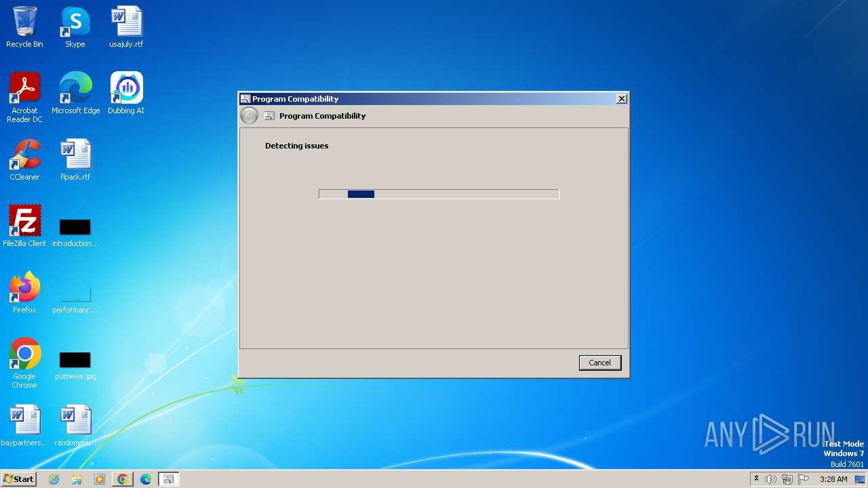Image resolution: width=868 pixels, height=488 pixels.
Task: Launch Internet Explorer from the taskbar
Action: (54, 479)
